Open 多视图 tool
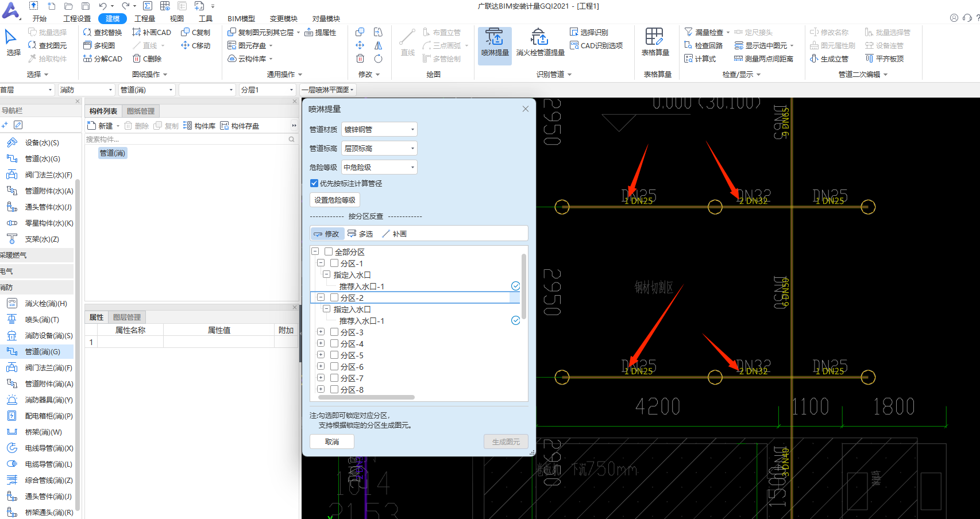This screenshot has height=519, width=980. coord(99,45)
